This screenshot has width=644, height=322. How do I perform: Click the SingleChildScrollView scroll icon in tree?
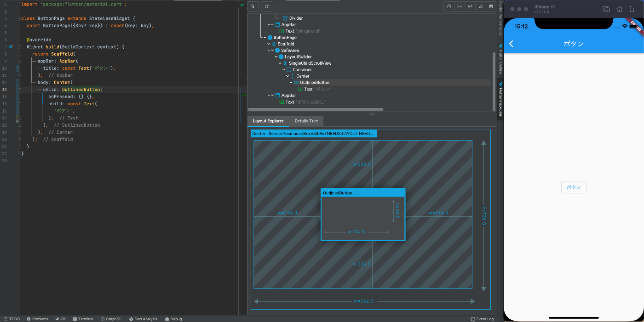tap(285, 63)
